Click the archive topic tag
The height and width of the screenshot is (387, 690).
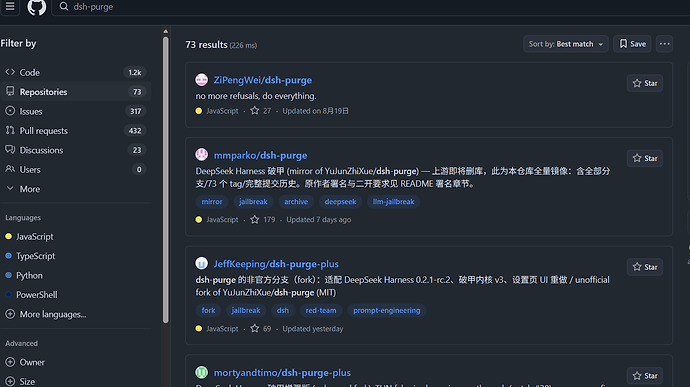(x=296, y=202)
